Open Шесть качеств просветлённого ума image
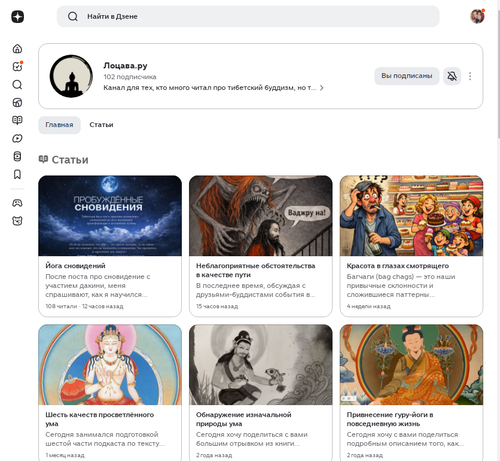The width and height of the screenshot is (500, 461). click(x=110, y=365)
